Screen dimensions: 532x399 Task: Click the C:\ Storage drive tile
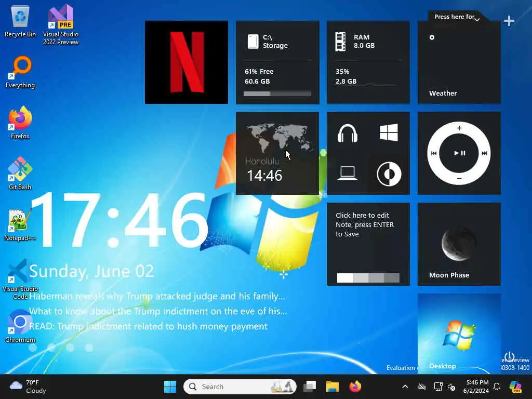(x=277, y=62)
